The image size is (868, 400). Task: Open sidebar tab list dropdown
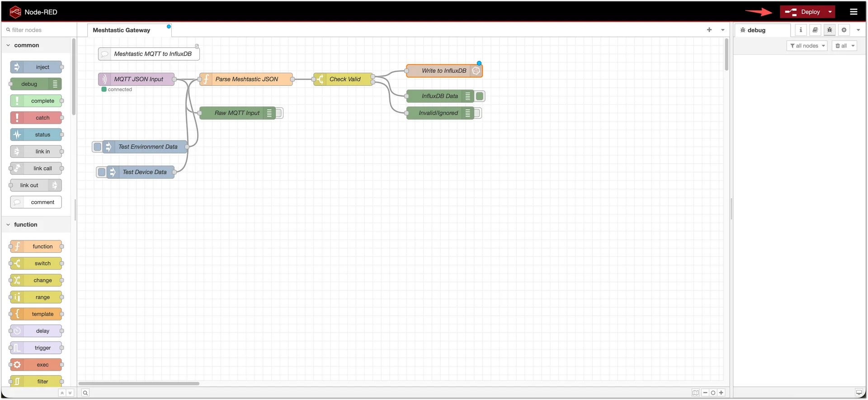click(858, 30)
